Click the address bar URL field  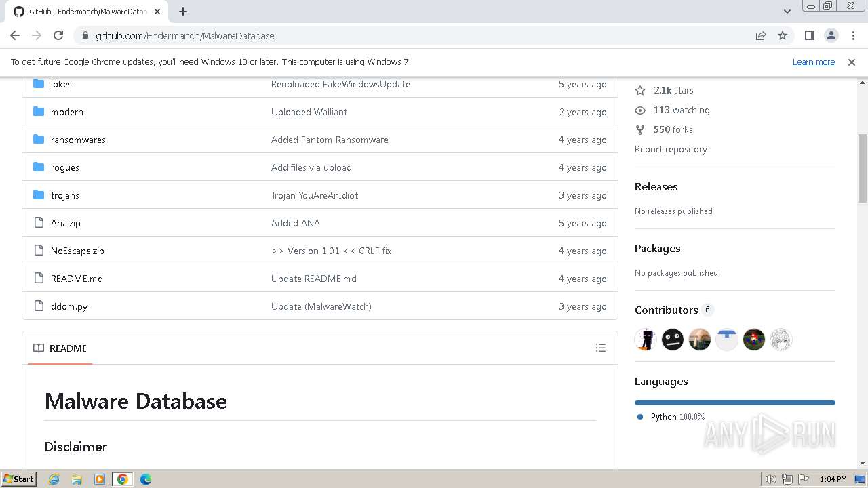407,36
